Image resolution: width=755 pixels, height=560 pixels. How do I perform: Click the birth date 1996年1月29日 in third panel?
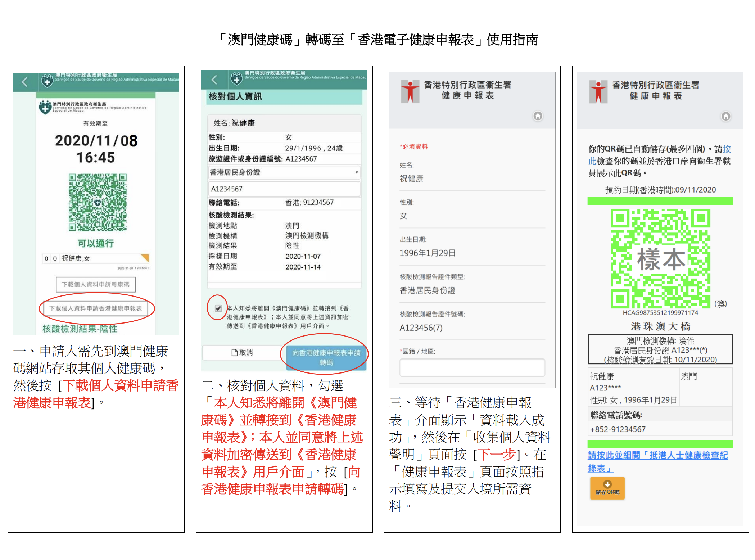(427, 253)
